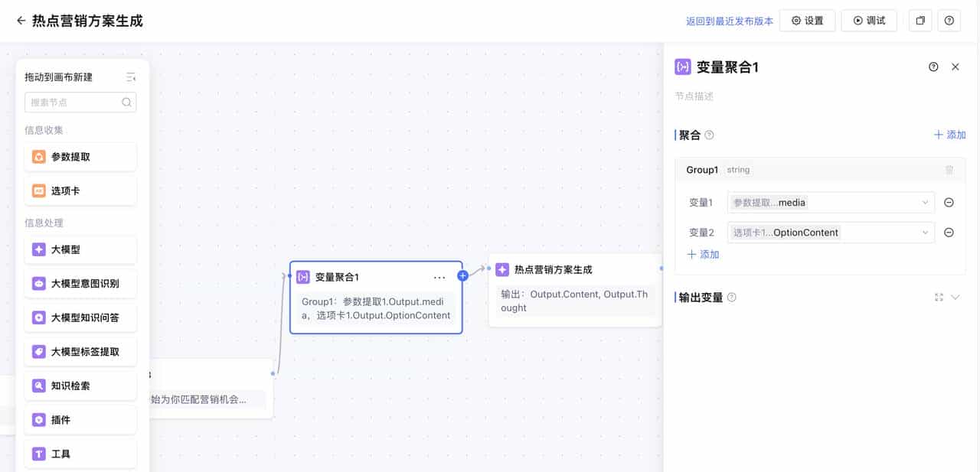The height and width of the screenshot is (472, 980).
Task: Select the 选项卡 node in the sidebar
Action: 80,189
